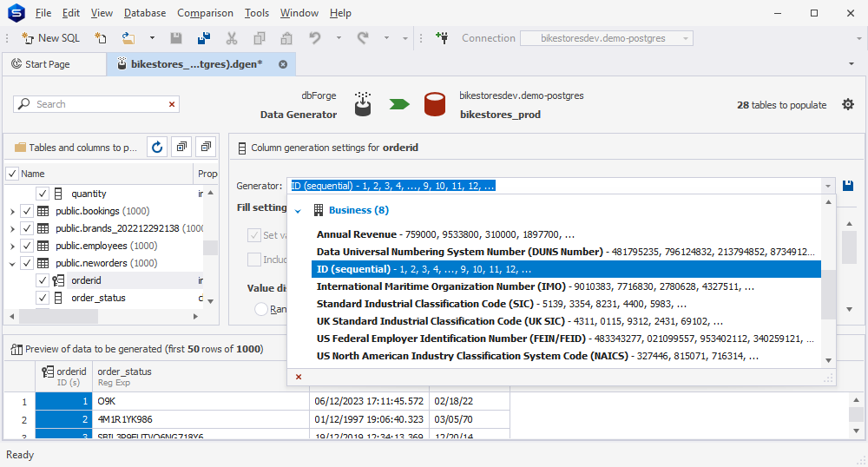868x467 pixels.
Task: Close the bikestores dgen document tab
Action: 283,64
